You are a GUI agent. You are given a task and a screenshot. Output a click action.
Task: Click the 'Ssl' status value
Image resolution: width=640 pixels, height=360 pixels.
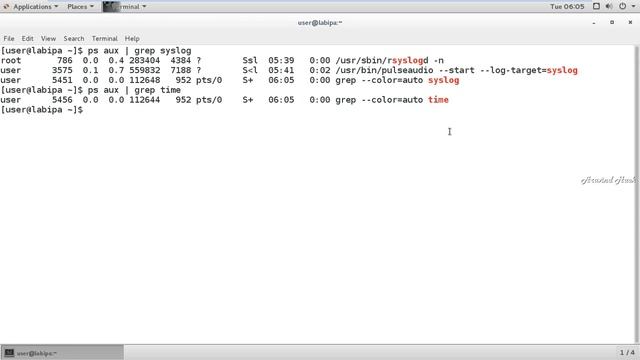[250, 60]
